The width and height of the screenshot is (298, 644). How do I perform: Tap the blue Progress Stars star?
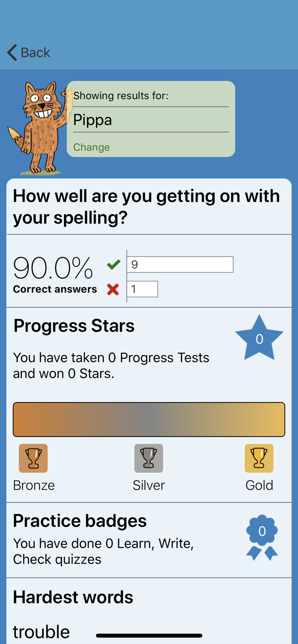(x=259, y=339)
